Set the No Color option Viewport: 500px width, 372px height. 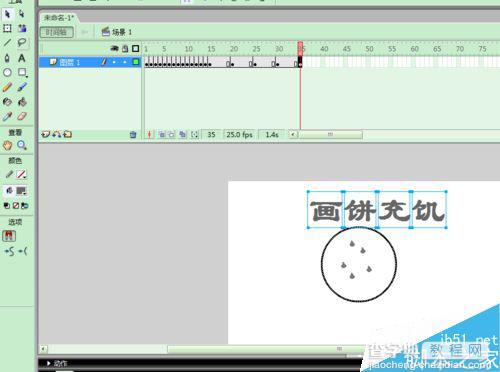16,206
